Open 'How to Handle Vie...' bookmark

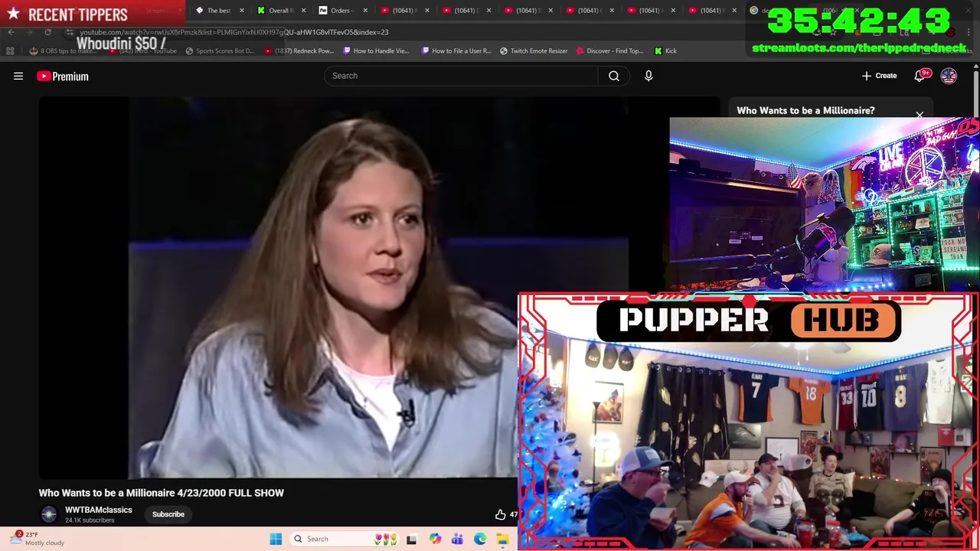coord(376,51)
